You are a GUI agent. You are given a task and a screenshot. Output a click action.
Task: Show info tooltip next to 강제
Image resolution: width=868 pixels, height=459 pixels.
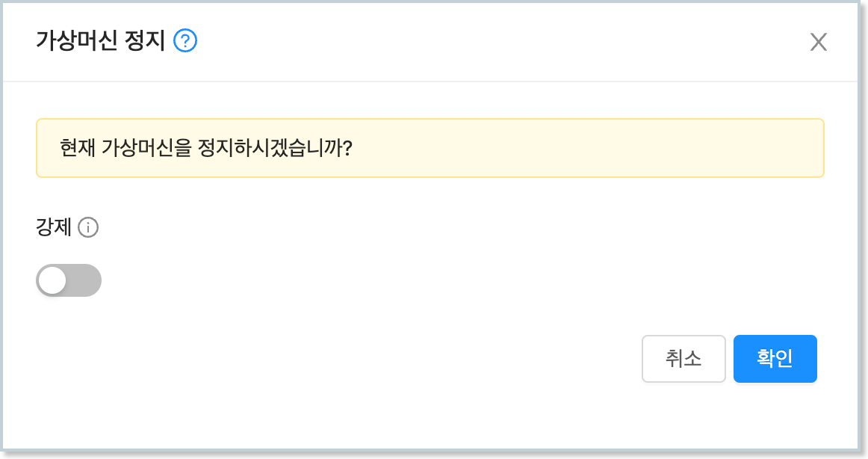tap(88, 227)
